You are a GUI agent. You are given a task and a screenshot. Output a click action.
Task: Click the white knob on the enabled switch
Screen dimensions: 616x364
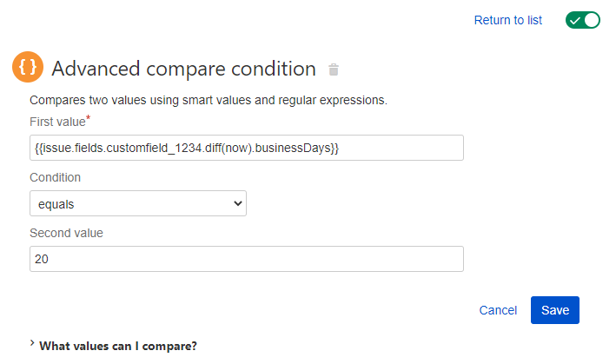pos(592,20)
